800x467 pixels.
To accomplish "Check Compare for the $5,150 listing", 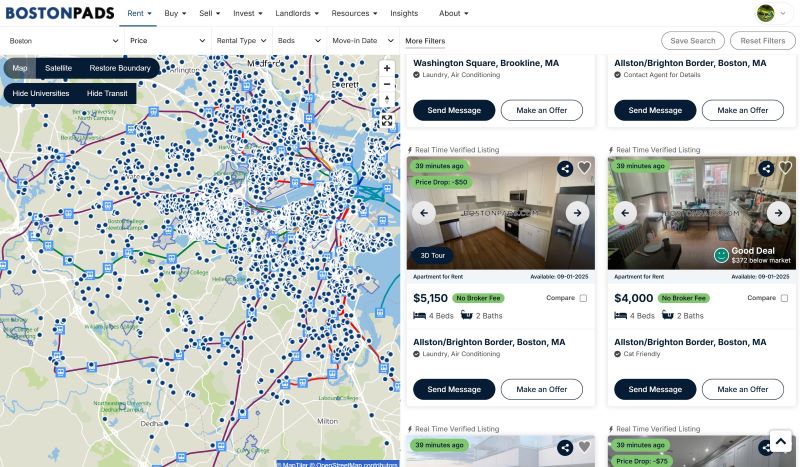I will (x=583, y=298).
